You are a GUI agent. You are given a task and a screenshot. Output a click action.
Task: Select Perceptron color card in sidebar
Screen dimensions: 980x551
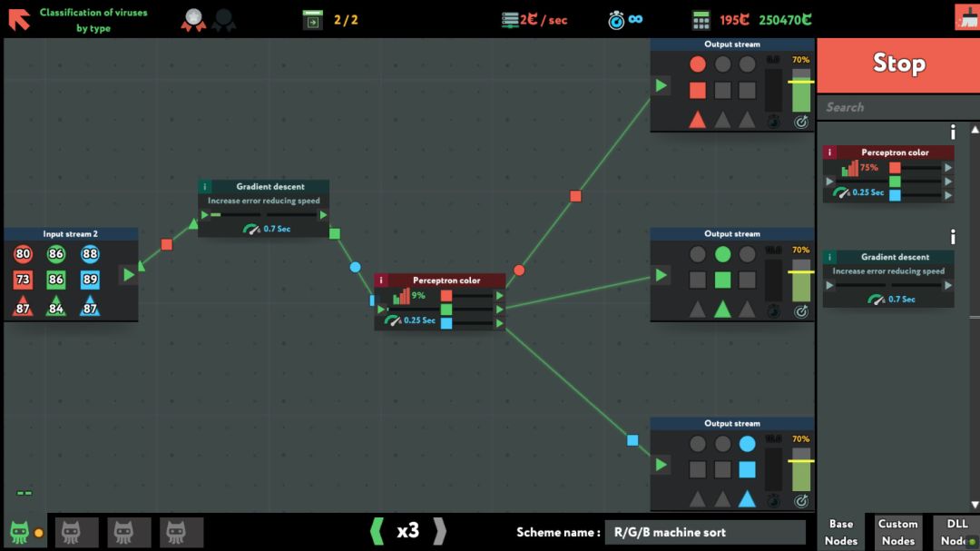pyautogui.click(x=888, y=174)
